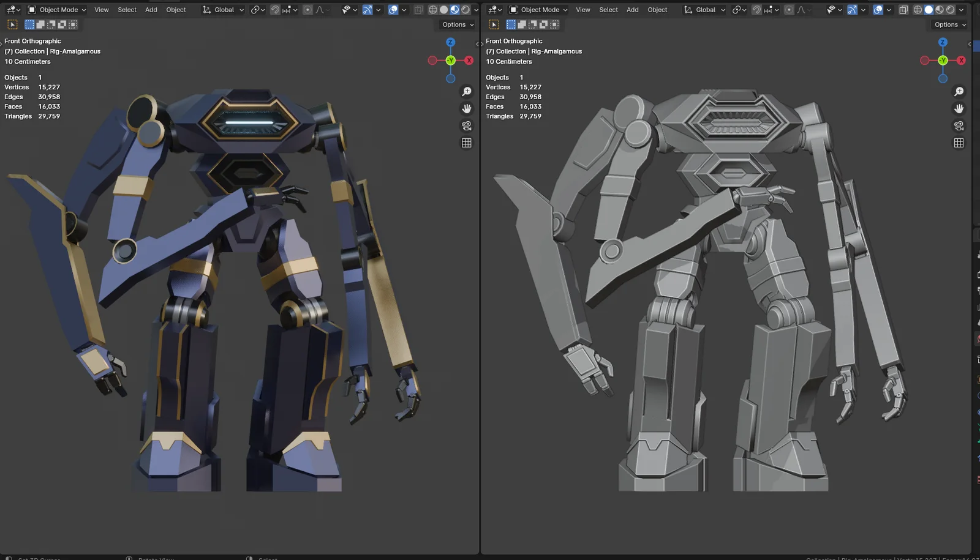Image resolution: width=980 pixels, height=560 pixels.
Task: Open the Add menu in right viewport
Action: (x=633, y=9)
